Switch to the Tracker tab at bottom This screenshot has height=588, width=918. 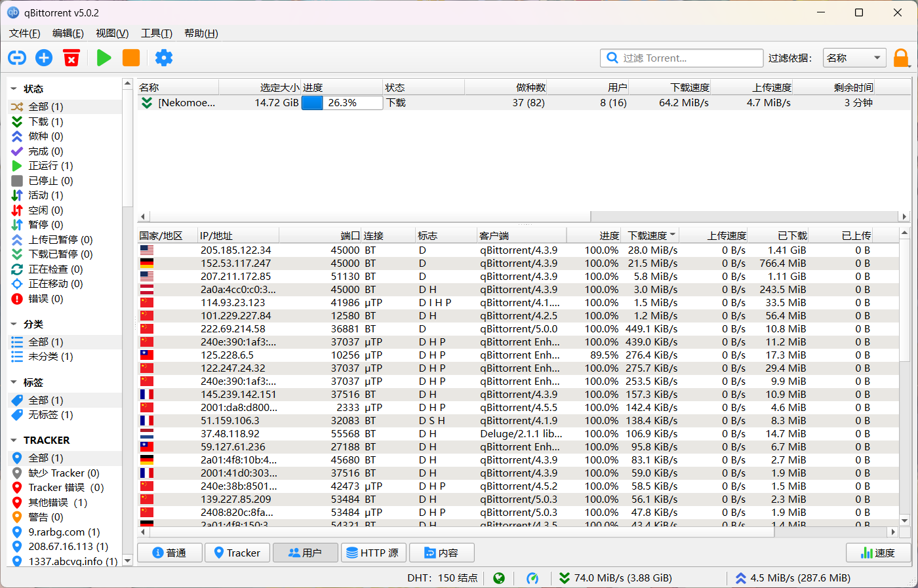tap(237, 553)
